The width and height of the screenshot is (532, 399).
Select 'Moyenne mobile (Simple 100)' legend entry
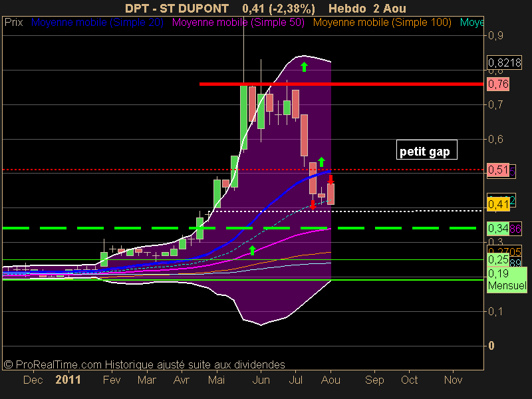[382, 23]
